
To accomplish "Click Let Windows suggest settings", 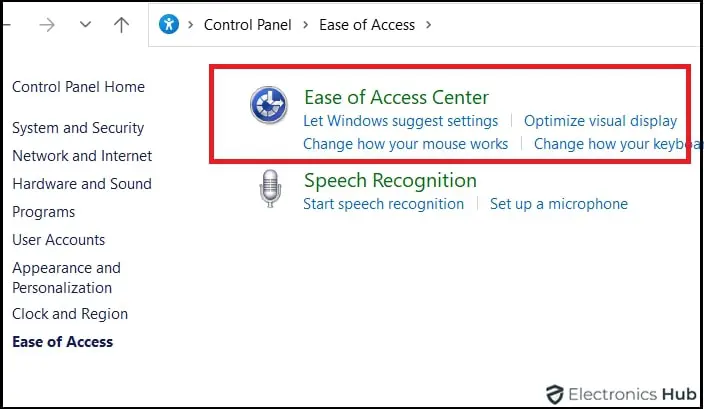I will tap(400, 121).
